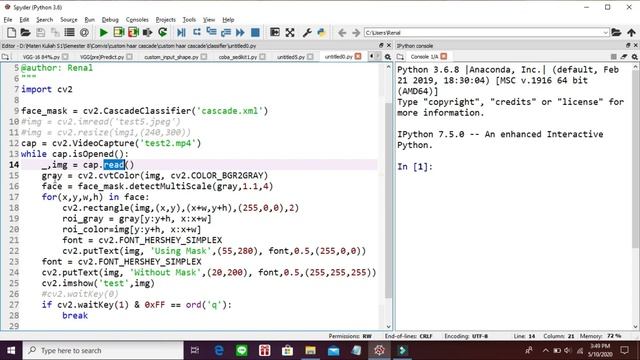Run the current cell
This screenshot has width=640, height=360.
click(119, 32)
